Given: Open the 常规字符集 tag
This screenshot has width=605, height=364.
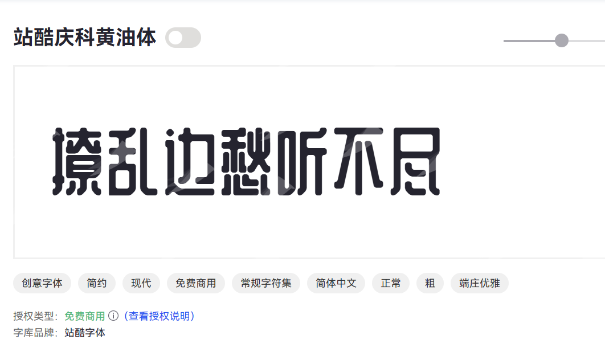Looking at the screenshot, I should point(266,283).
